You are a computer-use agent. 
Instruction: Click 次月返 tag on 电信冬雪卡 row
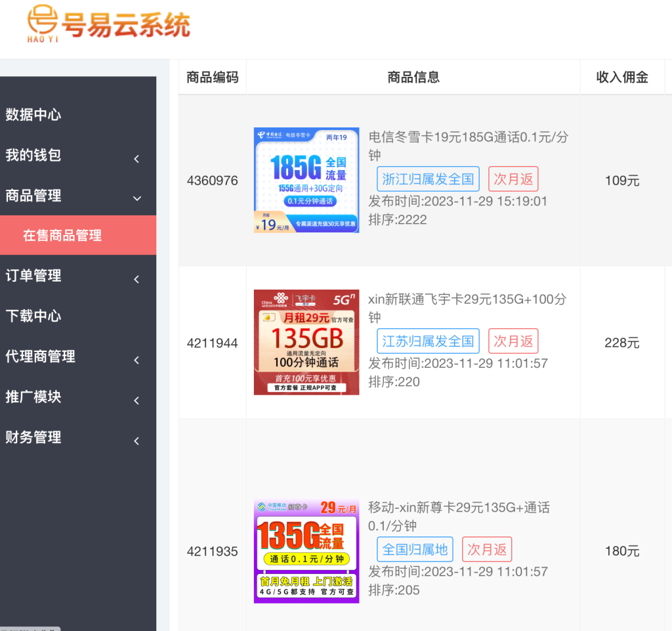pyautogui.click(x=513, y=179)
